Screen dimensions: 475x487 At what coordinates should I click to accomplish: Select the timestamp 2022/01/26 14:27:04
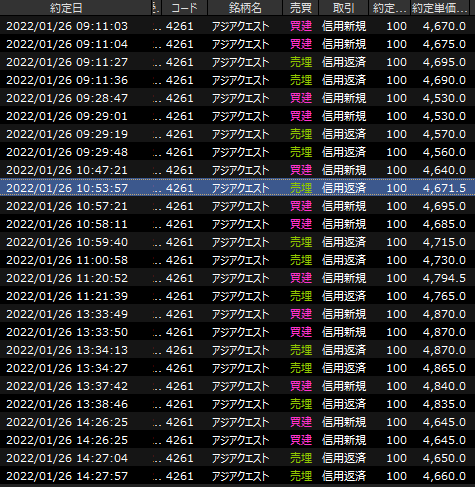[x=67, y=458]
